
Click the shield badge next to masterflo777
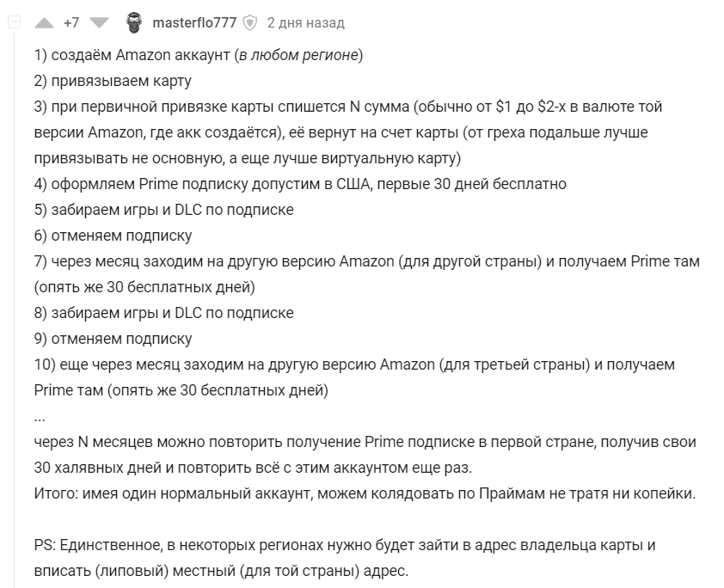(250, 22)
